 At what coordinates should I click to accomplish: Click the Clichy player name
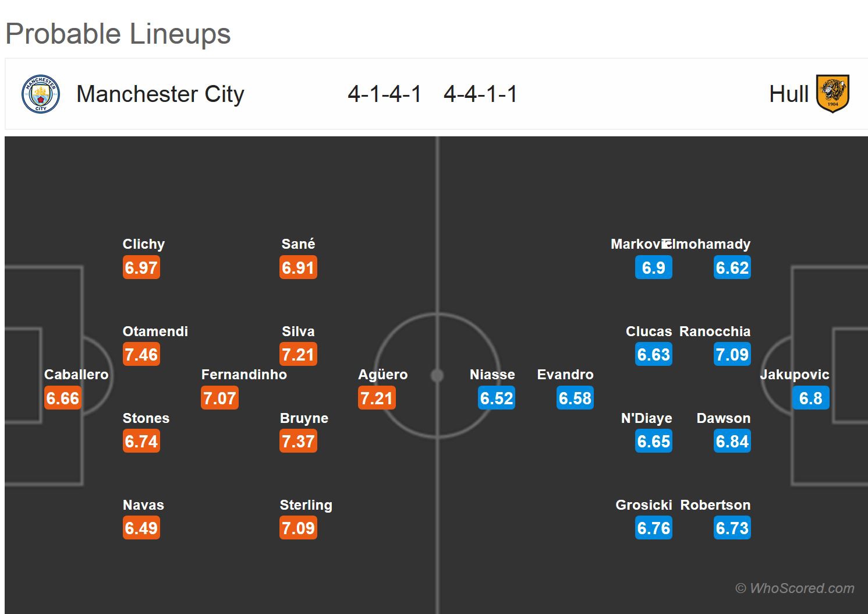tap(143, 244)
